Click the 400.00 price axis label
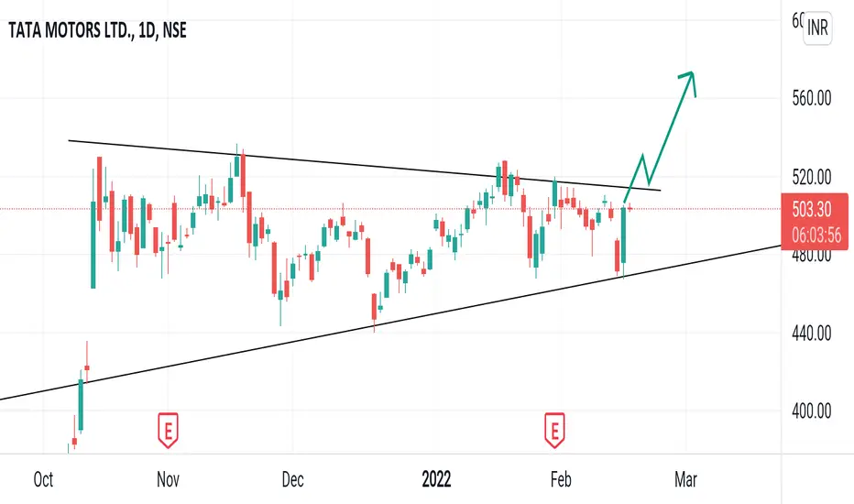The height and width of the screenshot is (504, 854). point(812,411)
